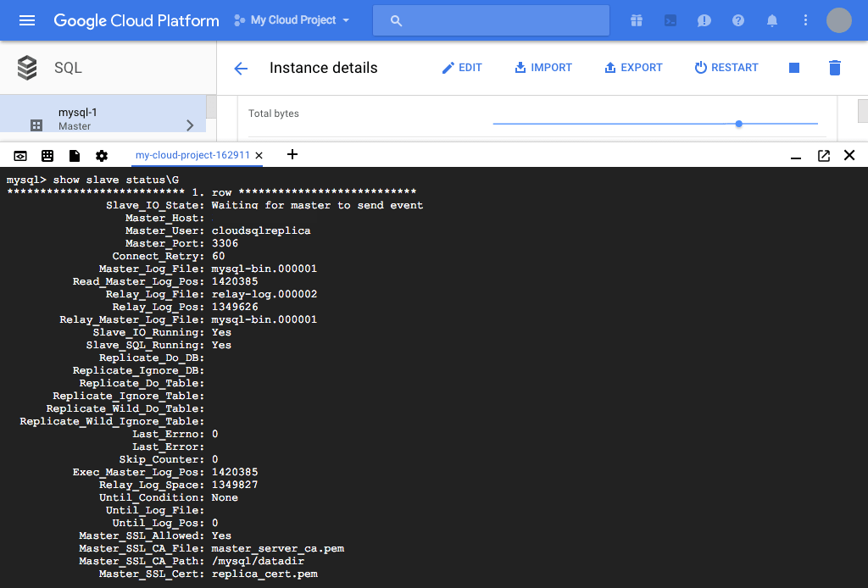868x588 pixels.
Task: Open the three-dot more options menu
Action: [805, 20]
